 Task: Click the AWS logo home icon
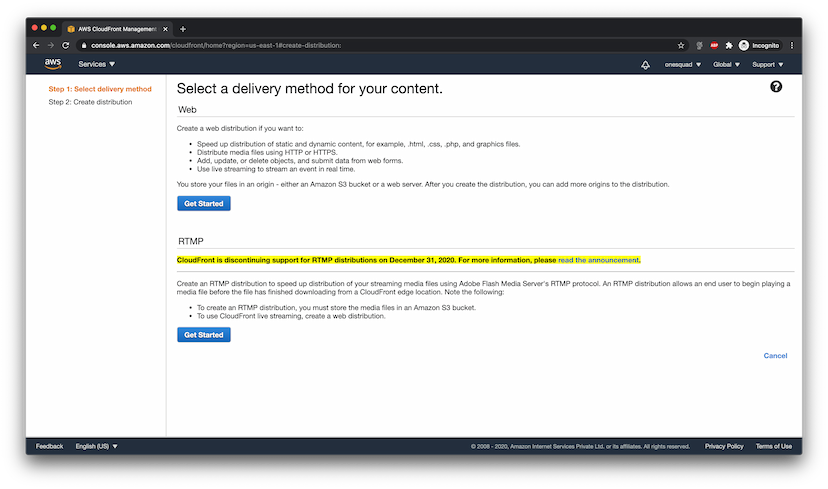click(x=53, y=64)
